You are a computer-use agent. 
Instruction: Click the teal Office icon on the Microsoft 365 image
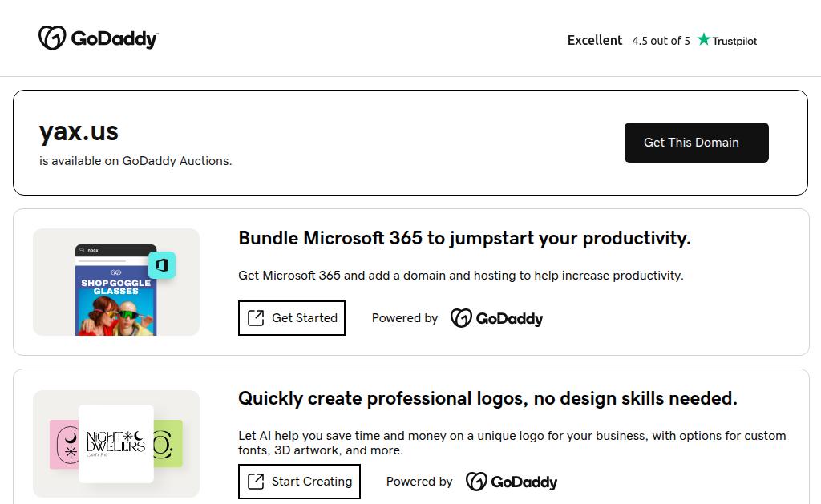tap(162, 265)
